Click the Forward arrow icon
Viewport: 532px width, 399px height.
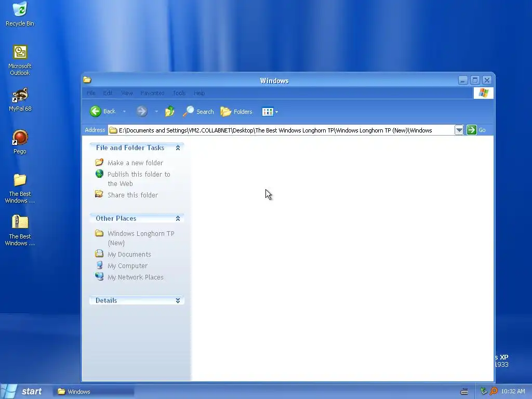[x=142, y=111]
